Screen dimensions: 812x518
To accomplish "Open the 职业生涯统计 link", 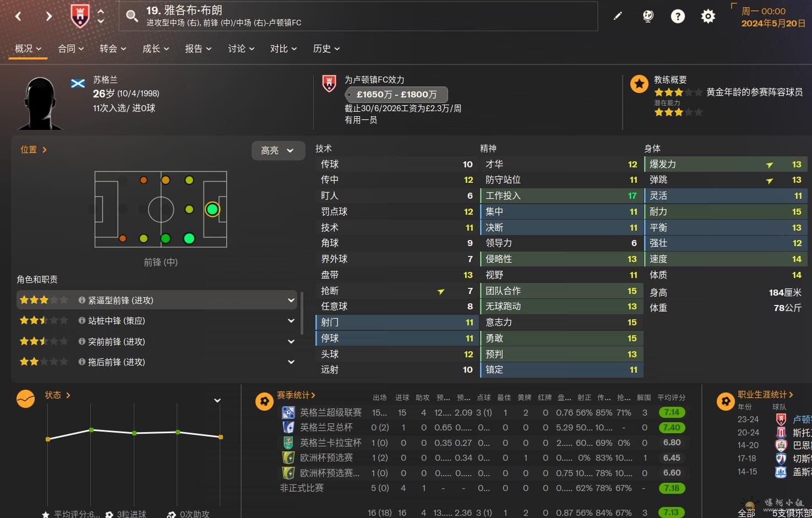I will pyautogui.click(x=765, y=395).
